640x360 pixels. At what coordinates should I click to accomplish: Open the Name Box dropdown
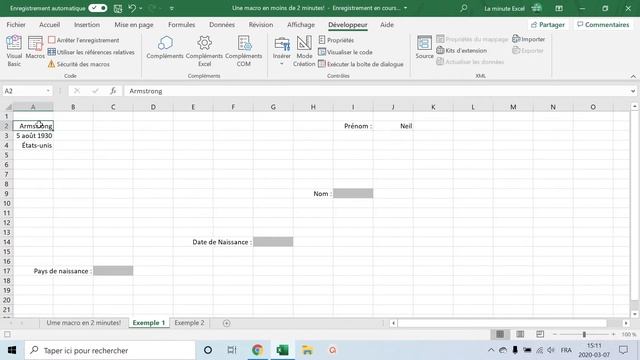click(x=48, y=91)
